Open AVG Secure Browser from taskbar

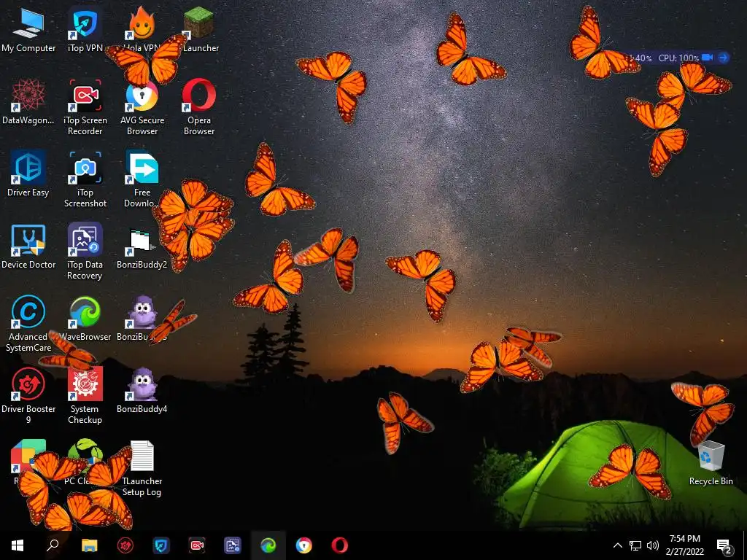(304, 545)
